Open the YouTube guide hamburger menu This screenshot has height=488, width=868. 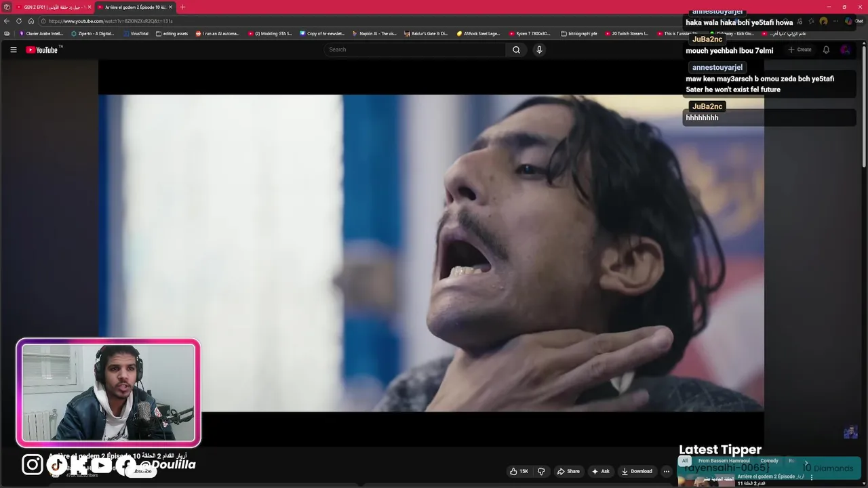[13, 49]
